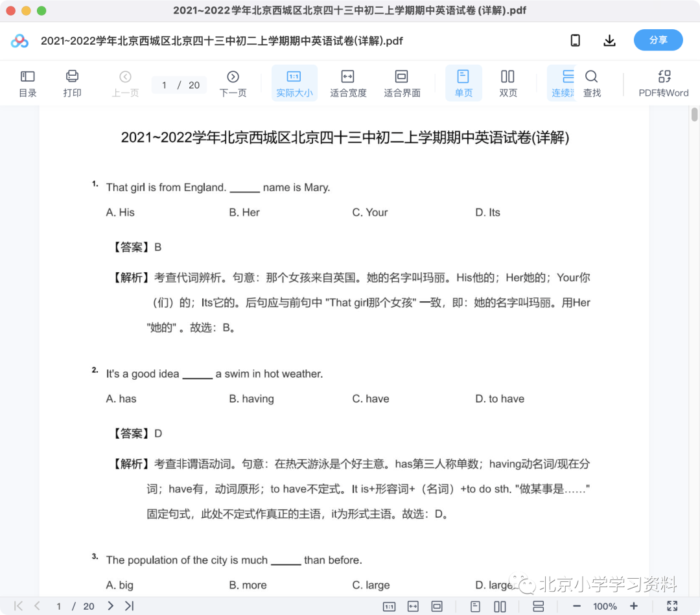Screen dimensions: 700x615
Task: Click option "D. to have" in question 2
Action: click(500, 399)
